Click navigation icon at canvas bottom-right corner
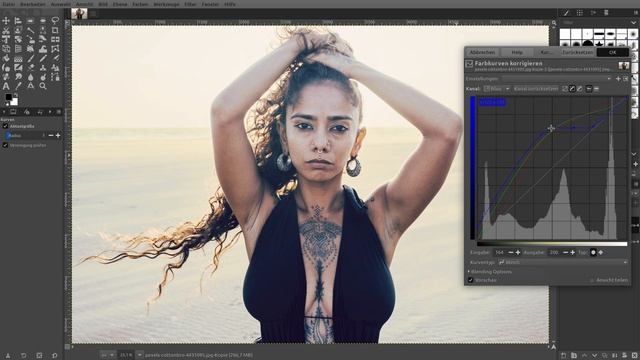The height and width of the screenshot is (360, 640). [x=554, y=347]
